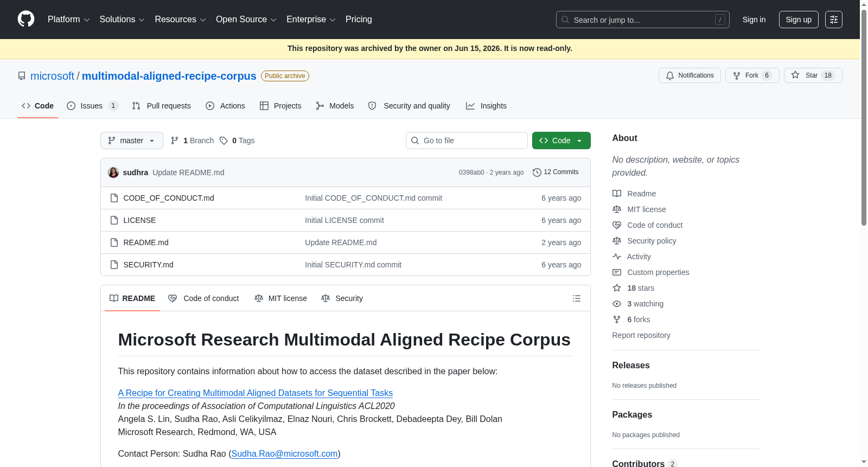Open the master branch selector
Screen dimensions: 868x467
(x=132, y=140)
